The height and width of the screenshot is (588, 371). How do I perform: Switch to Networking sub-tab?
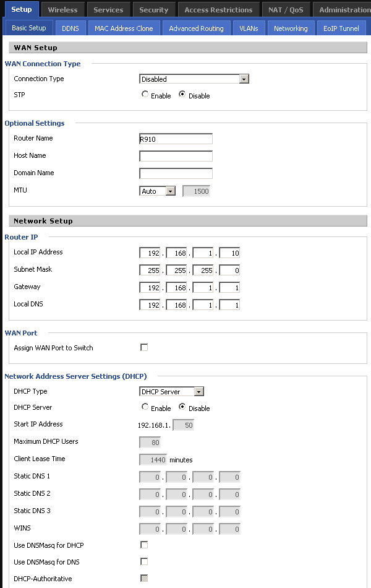tap(291, 28)
